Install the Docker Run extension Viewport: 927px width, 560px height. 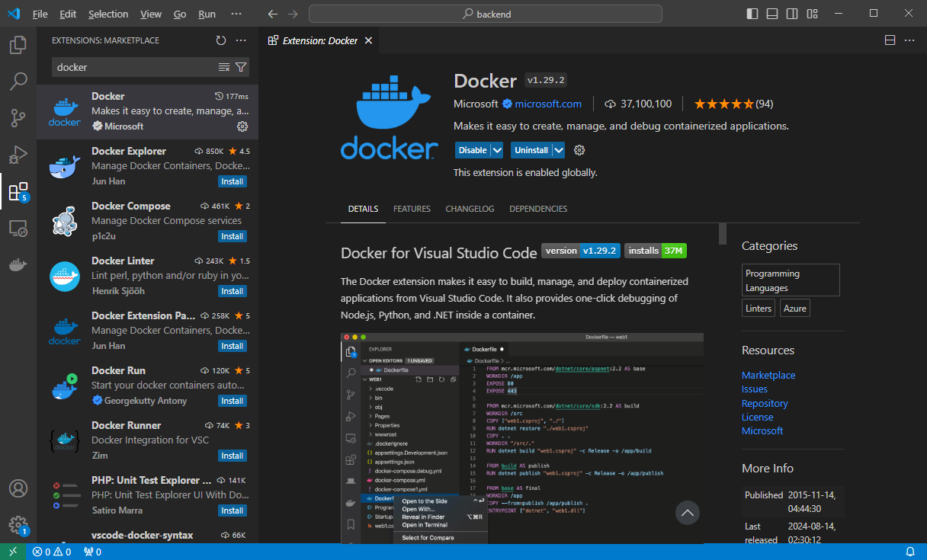click(x=233, y=401)
